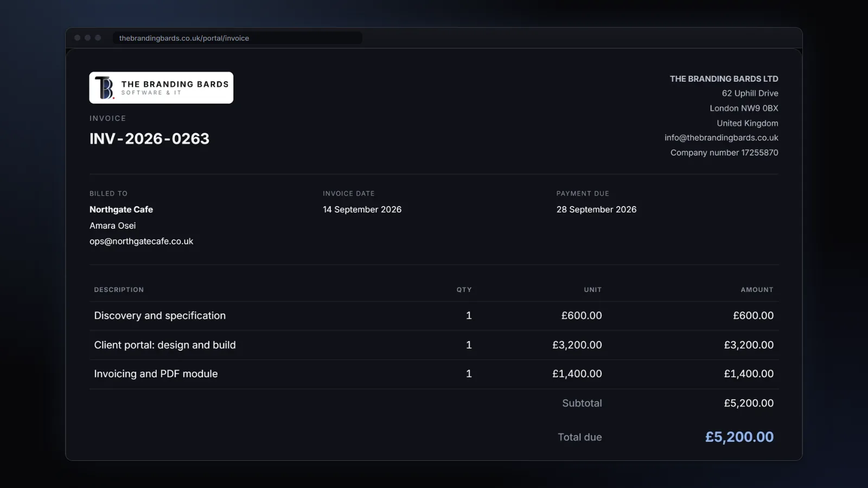Viewport: 868px width, 488px height.
Task: Click the invoice date 14 September 2026
Action: click(362, 209)
